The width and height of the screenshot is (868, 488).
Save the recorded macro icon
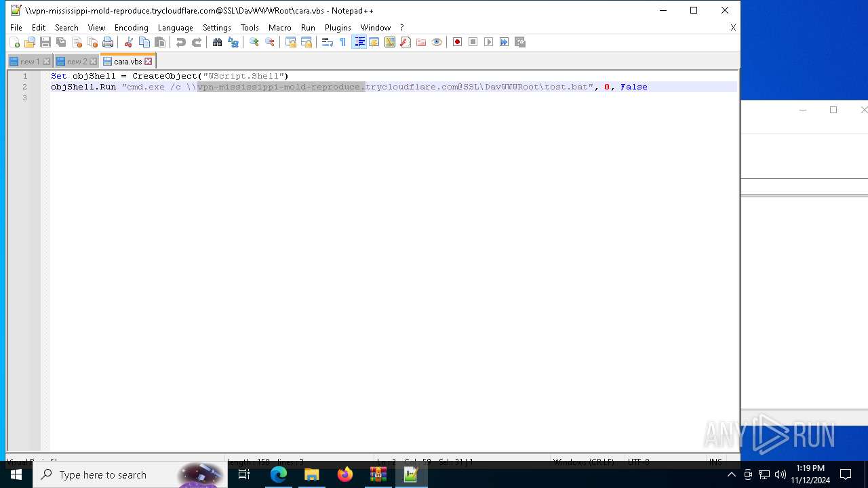(520, 42)
